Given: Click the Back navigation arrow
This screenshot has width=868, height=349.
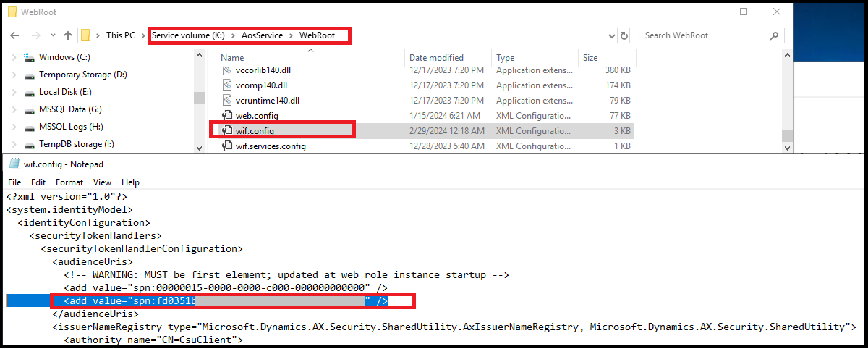Looking at the screenshot, I should tap(15, 35).
